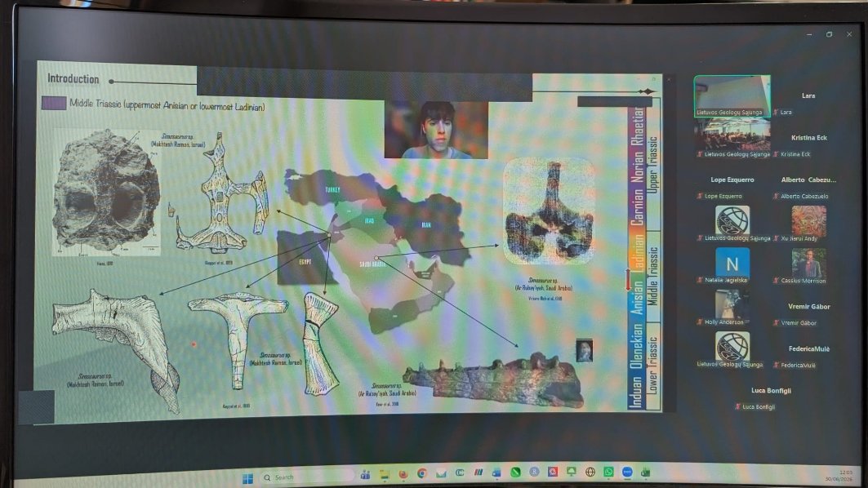868x488 pixels.
Task: Click the large 'Luca Bonfigli' participant name
Action: (771, 391)
